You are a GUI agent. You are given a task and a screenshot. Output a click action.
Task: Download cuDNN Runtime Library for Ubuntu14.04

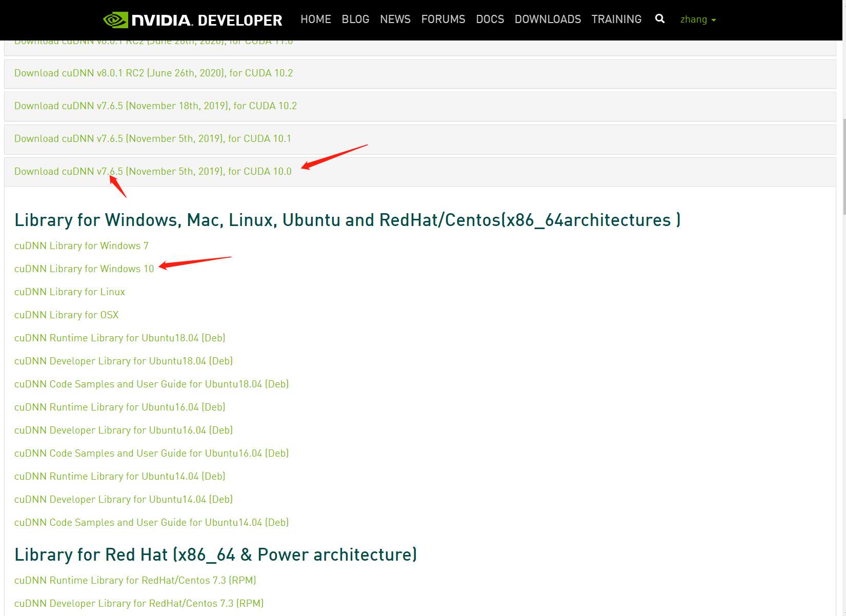pyautogui.click(x=120, y=477)
